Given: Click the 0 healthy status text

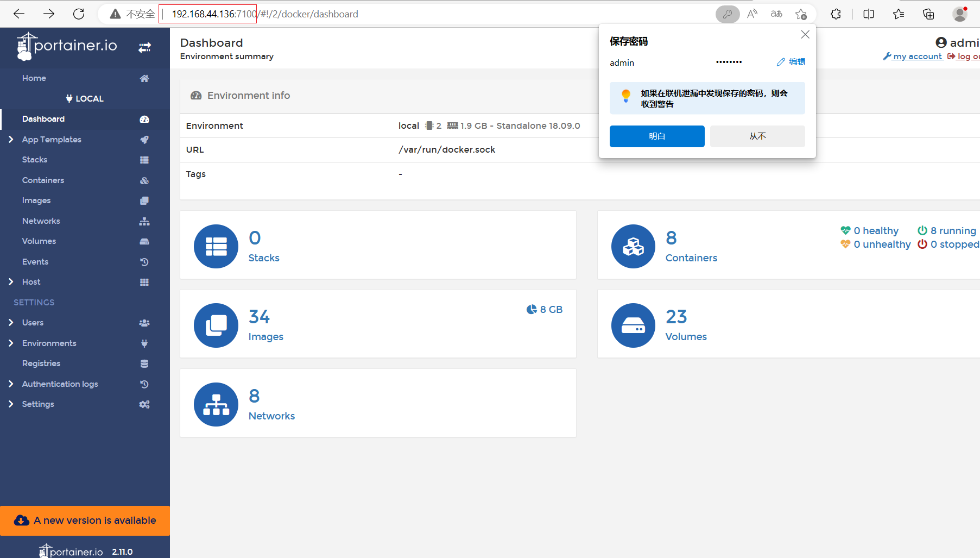Looking at the screenshot, I should tap(876, 231).
